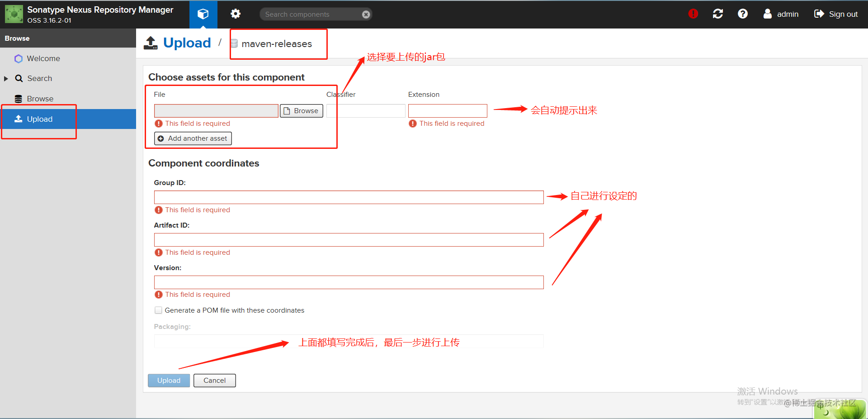Viewport: 868px width, 419px height.
Task: Click the blue Upload submit button
Action: [169, 381]
